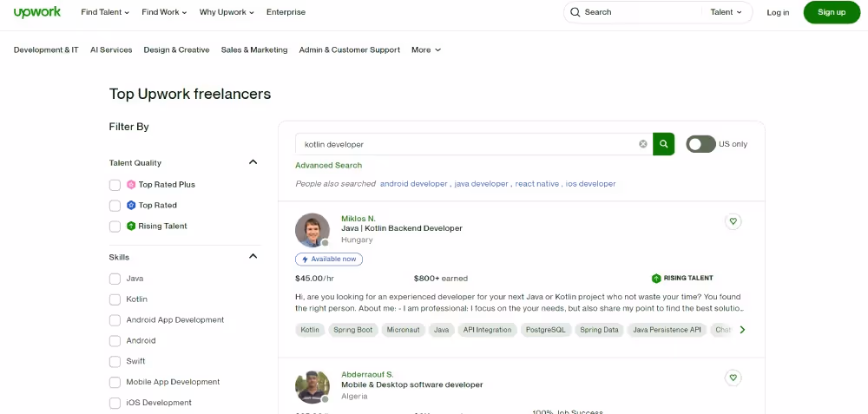Check the Swift skill filter

[x=115, y=361]
